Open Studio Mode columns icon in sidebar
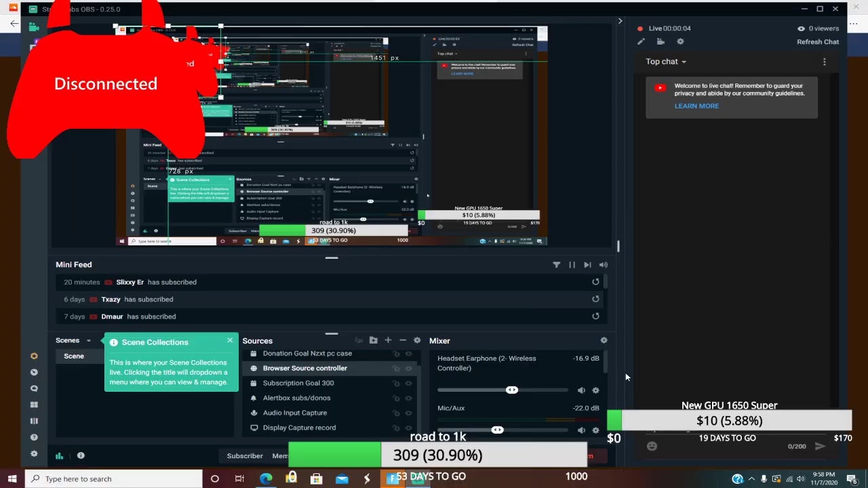 [x=34, y=421]
